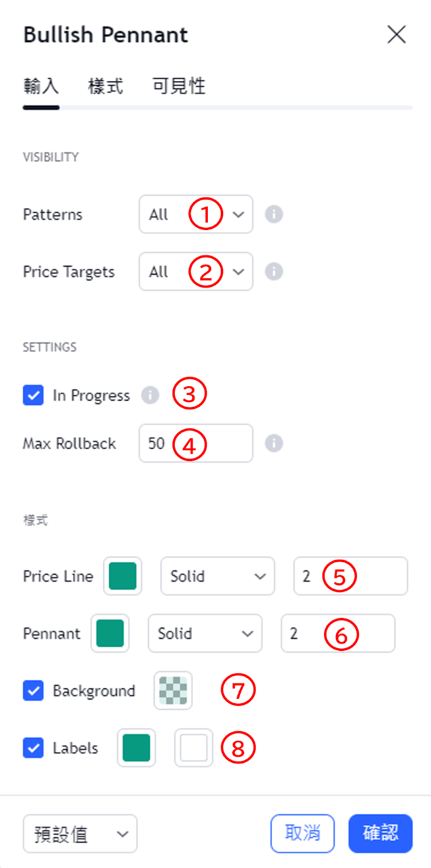Open the Price Line Solid style dropdown
This screenshot has width=431, height=868.
(218, 576)
